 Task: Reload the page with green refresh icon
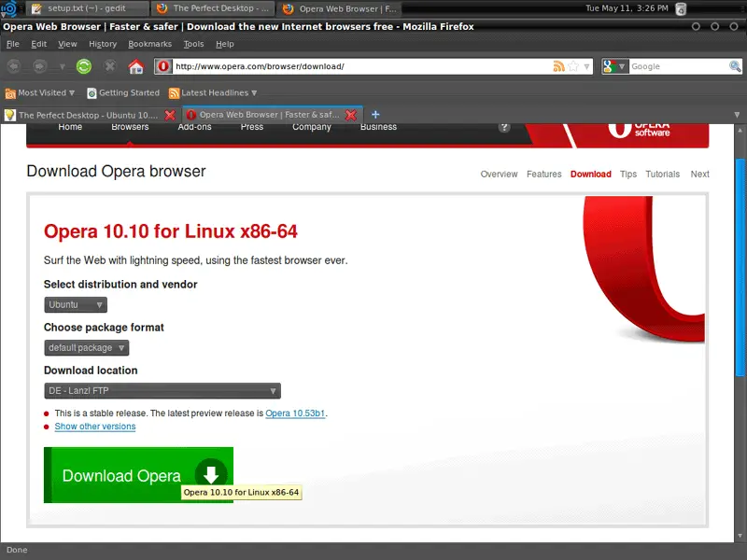coord(84,66)
